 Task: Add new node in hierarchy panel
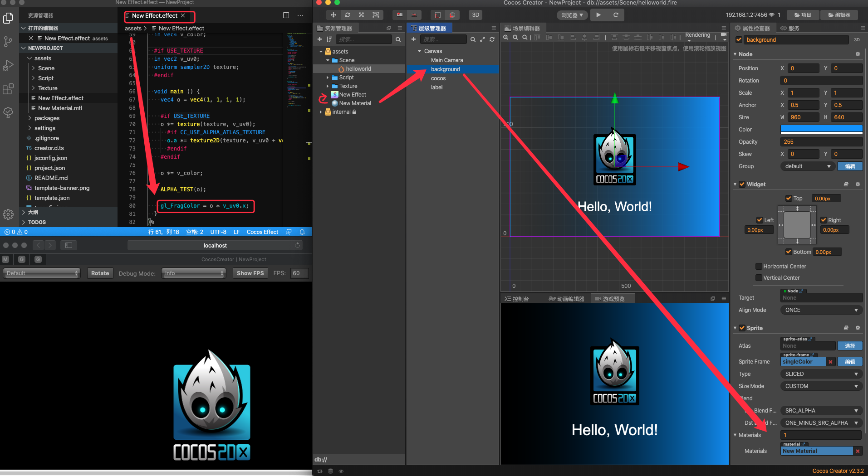click(413, 39)
